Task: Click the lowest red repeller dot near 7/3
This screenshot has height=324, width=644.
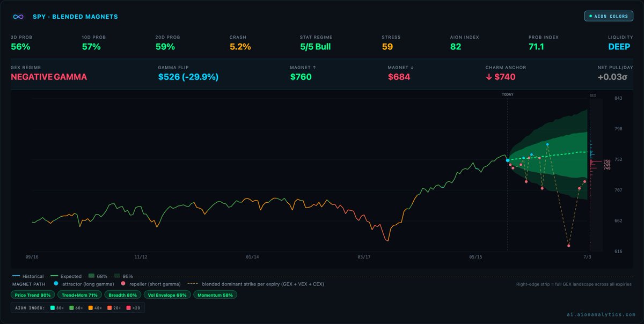Action: [569, 246]
